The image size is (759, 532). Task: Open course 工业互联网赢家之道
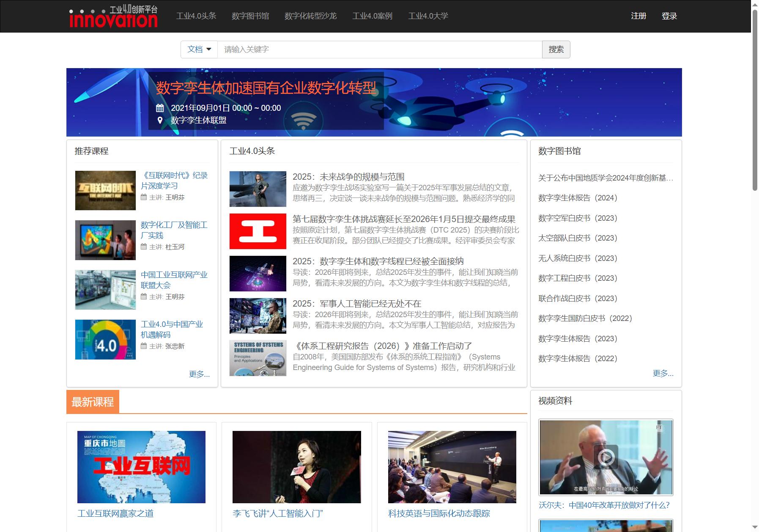pyautogui.click(x=115, y=513)
